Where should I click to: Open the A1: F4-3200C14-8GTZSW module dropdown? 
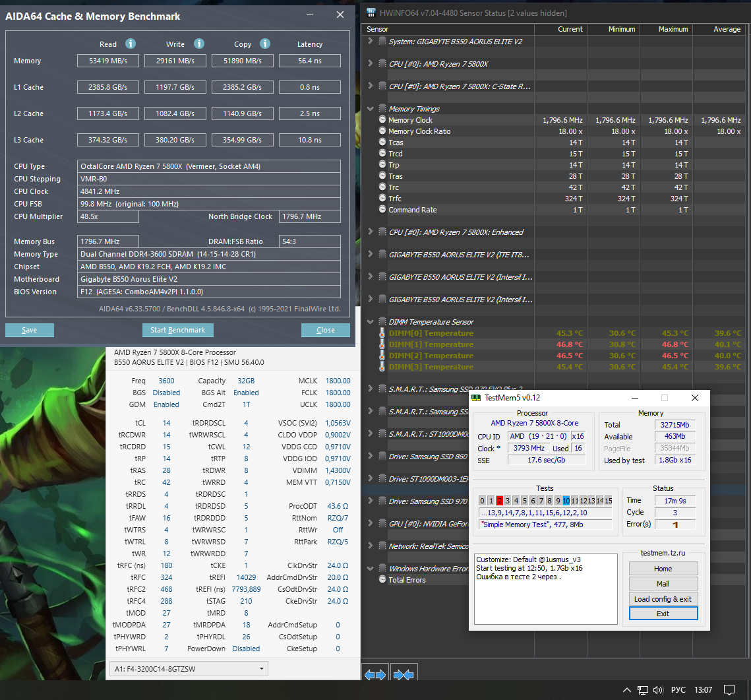coord(188,669)
